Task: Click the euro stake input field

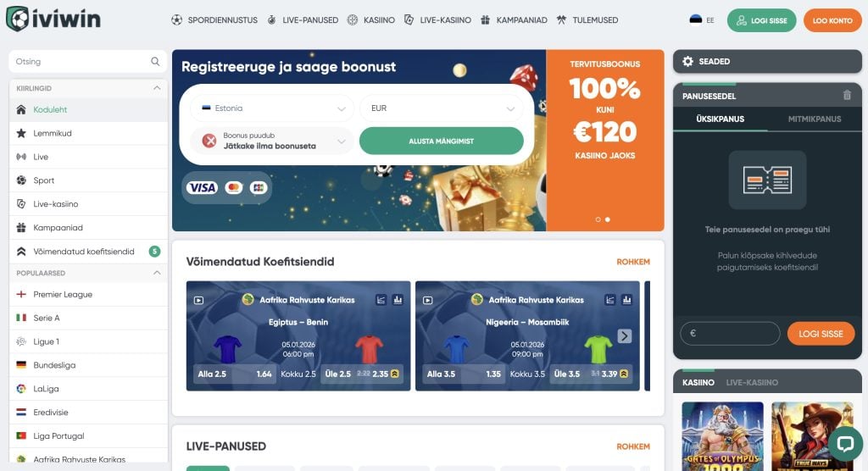Action: click(x=730, y=334)
